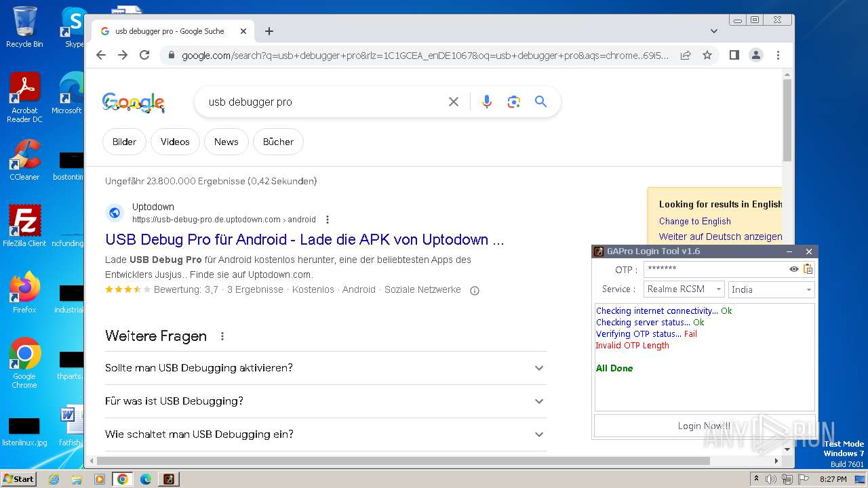Open Service dropdown showing Realme RCSM

684,289
